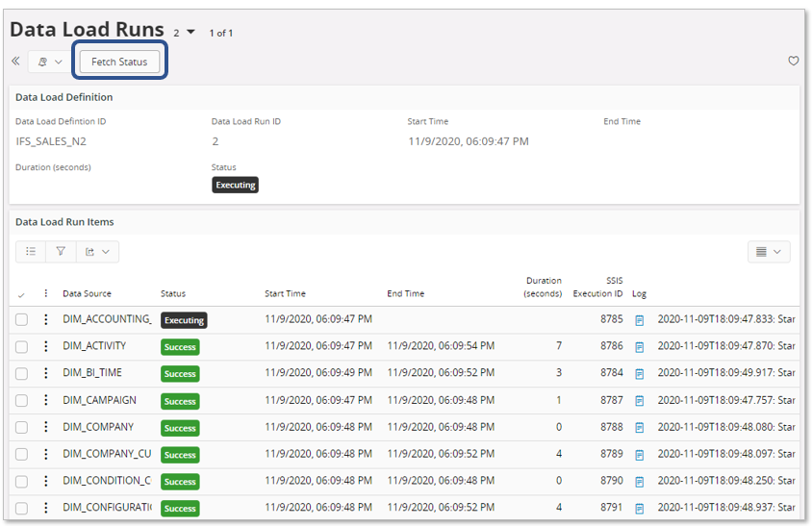Collapse navigation with double chevron icon

pos(15,62)
